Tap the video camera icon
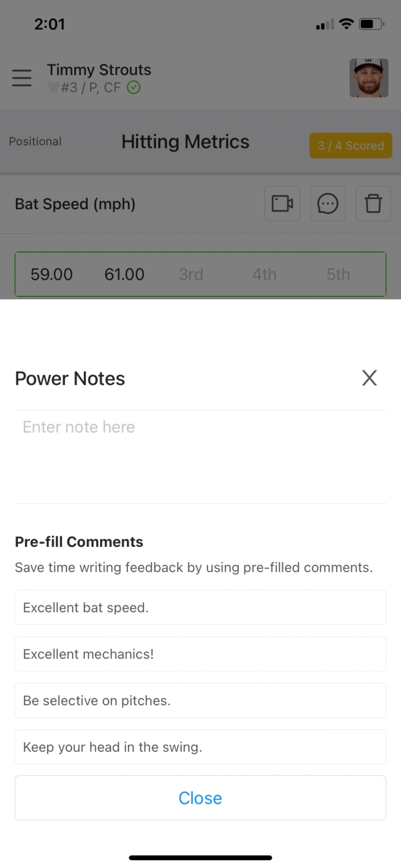The width and height of the screenshot is (401, 868). (282, 204)
